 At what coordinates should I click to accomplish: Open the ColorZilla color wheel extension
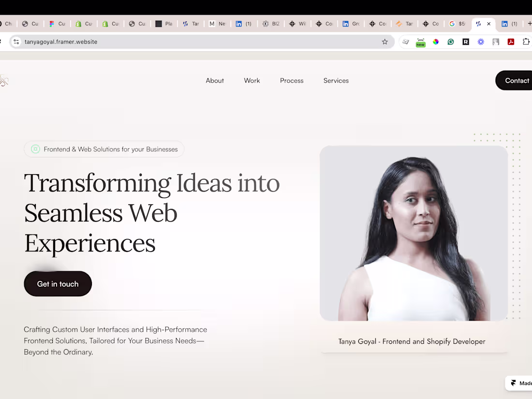click(x=435, y=42)
